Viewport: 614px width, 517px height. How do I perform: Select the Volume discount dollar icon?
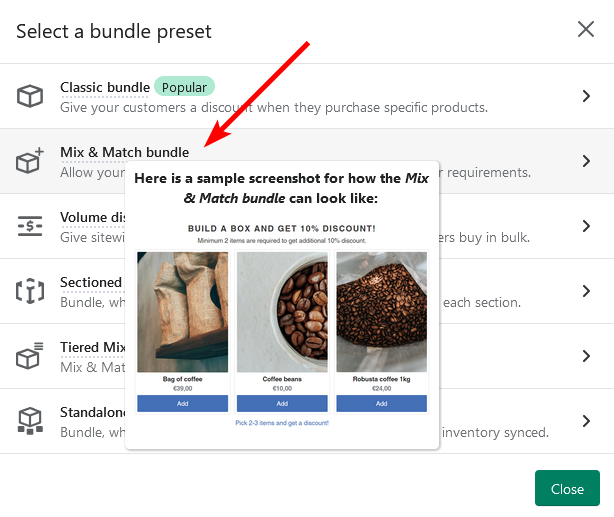click(x=30, y=226)
